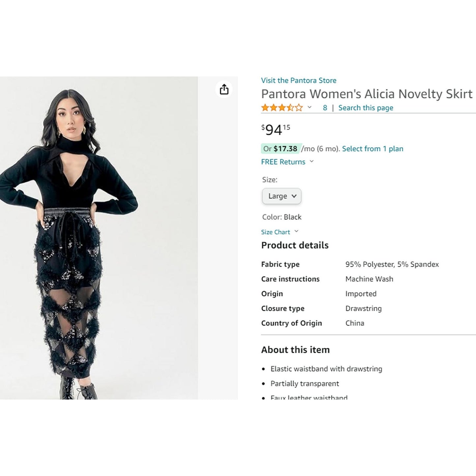Viewport: 476px width, 476px height.
Task: Expand the star rating breakdown chevron
Action: click(x=309, y=107)
